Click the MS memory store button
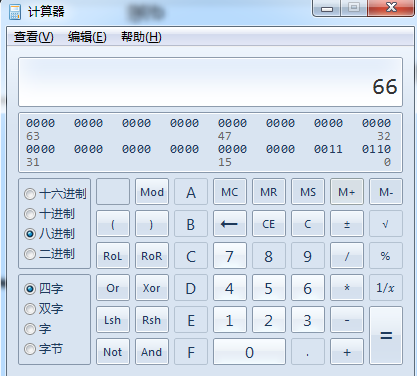The image size is (417, 376). (x=308, y=192)
